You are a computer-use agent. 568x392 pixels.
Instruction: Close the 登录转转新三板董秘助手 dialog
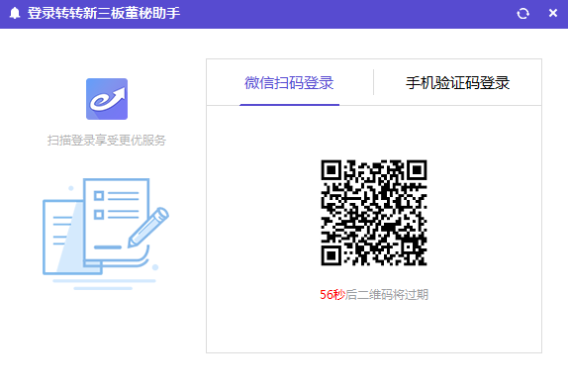tap(553, 13)
